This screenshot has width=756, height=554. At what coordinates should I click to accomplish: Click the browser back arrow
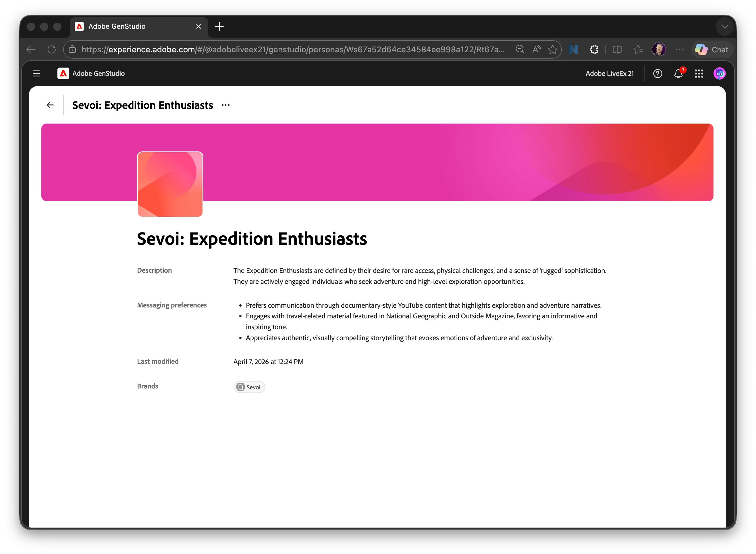click(x=31, y=50)
